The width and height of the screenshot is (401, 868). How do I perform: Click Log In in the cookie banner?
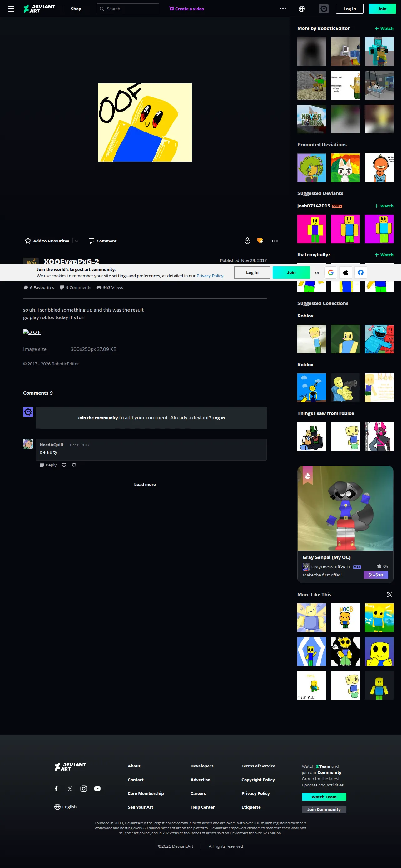pos(252,272)
